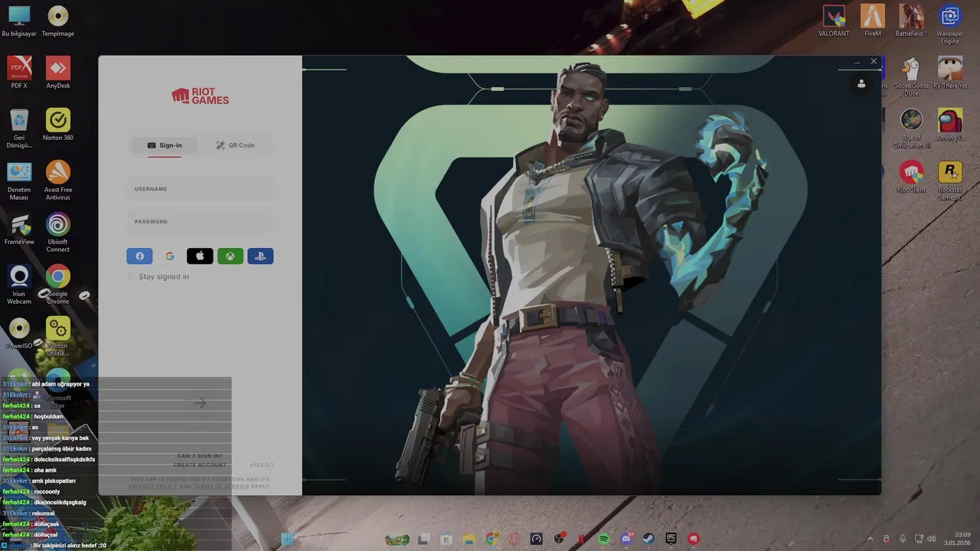This screenshot has height=551, width=980.
Task: Sign in with Google
Action: click(x=169, y=256)
